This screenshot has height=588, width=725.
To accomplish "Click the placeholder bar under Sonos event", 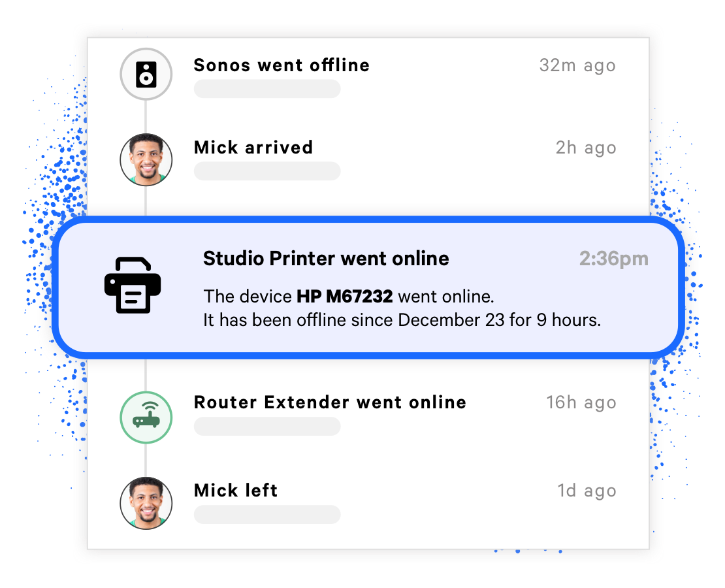I will point(267,88).
